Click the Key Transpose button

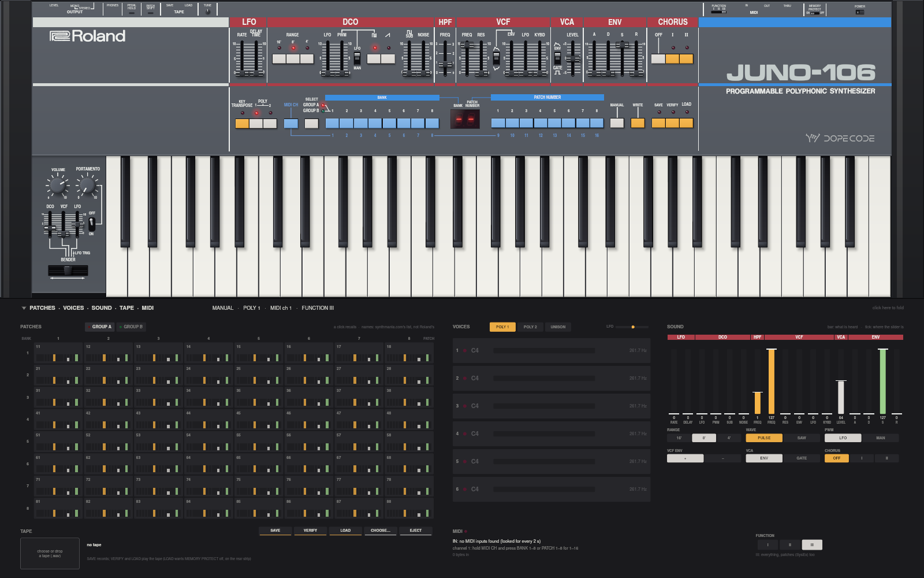pyautogui.click(x=242, y=123)
